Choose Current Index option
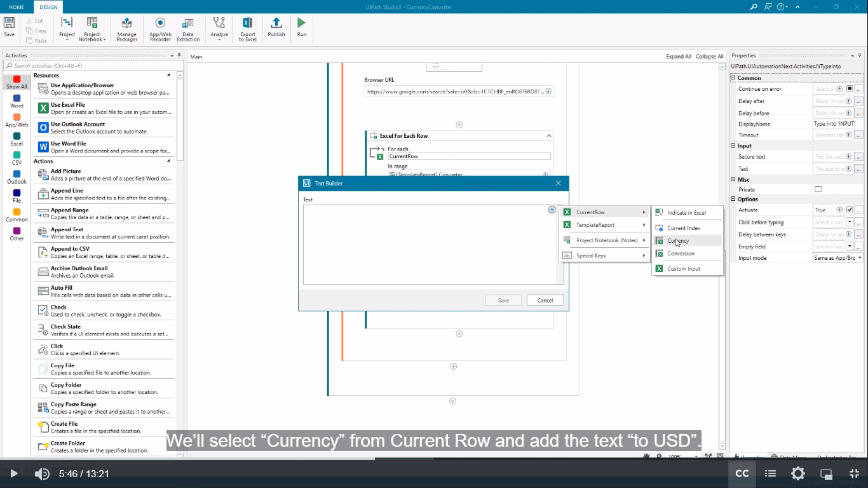The width and height of the screenshot is (868, 488). tap(688, 228)
